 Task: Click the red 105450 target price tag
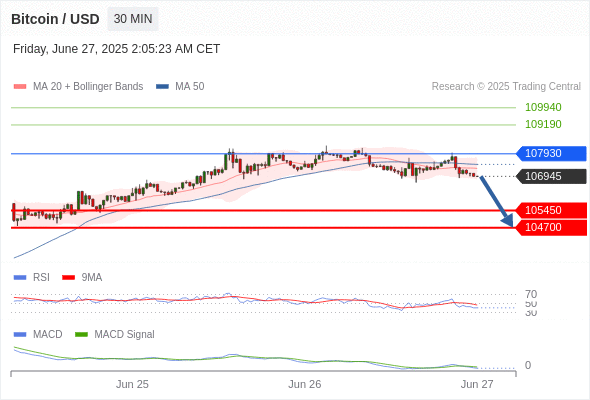click(551, 210)
